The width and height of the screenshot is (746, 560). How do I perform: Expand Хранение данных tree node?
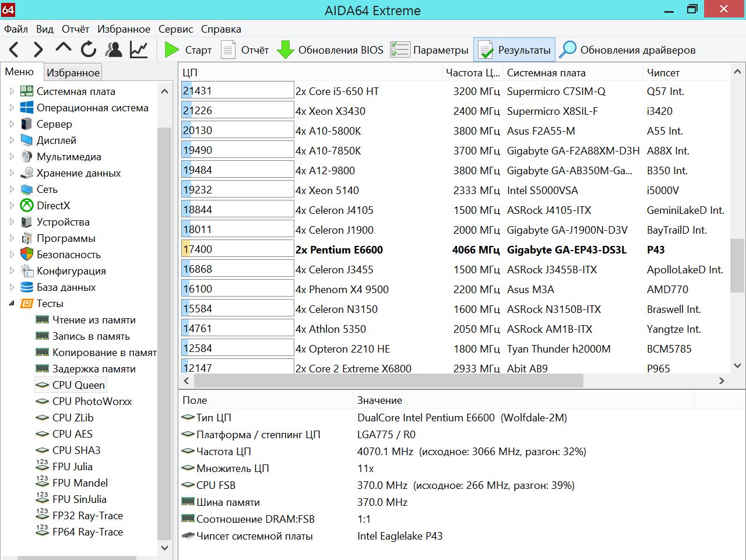point(12,173)
